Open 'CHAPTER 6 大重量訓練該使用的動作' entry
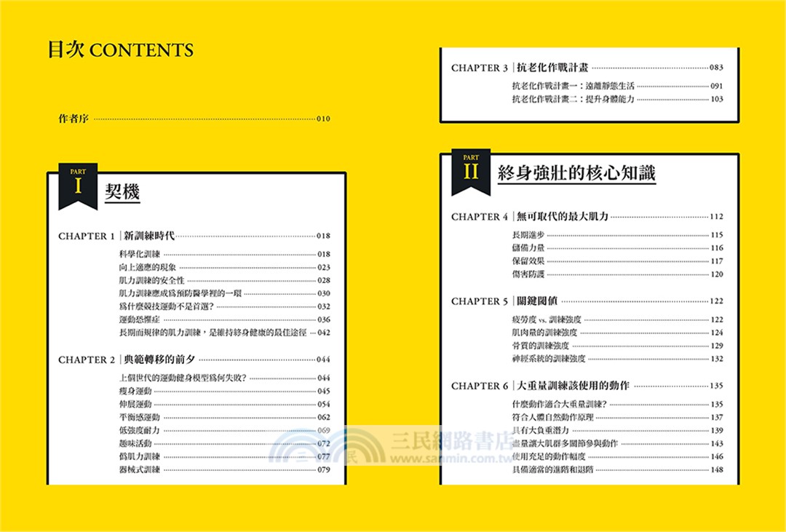786x532 pixels. 587,386
